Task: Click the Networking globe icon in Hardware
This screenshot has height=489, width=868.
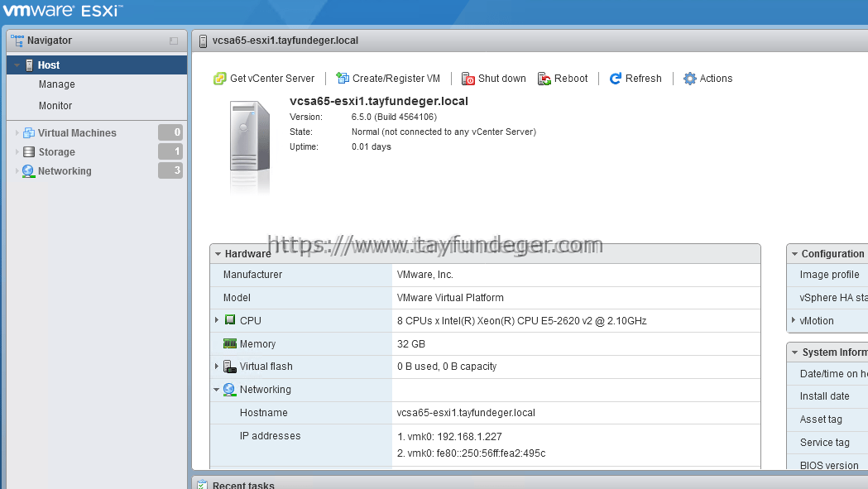Action: coord(229,390)
